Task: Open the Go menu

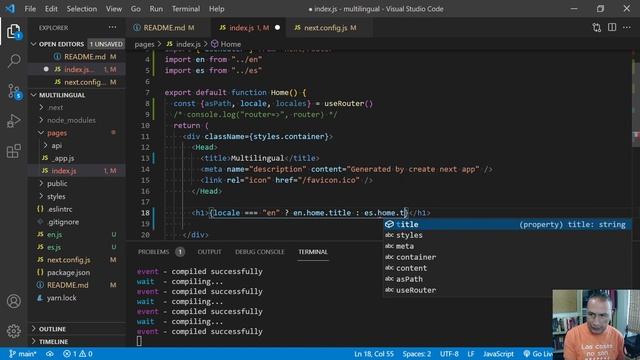Action: [136, 9]
